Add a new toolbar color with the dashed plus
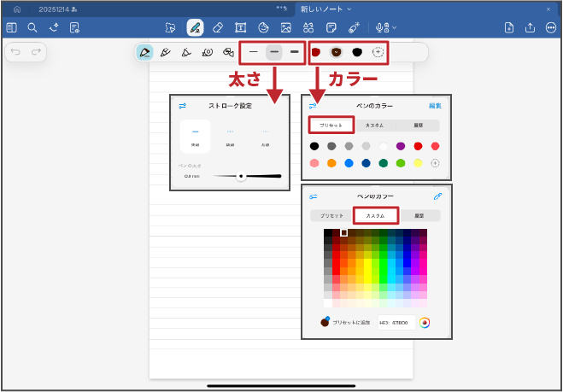Screen dimensions: 563x392 point(378,52)
